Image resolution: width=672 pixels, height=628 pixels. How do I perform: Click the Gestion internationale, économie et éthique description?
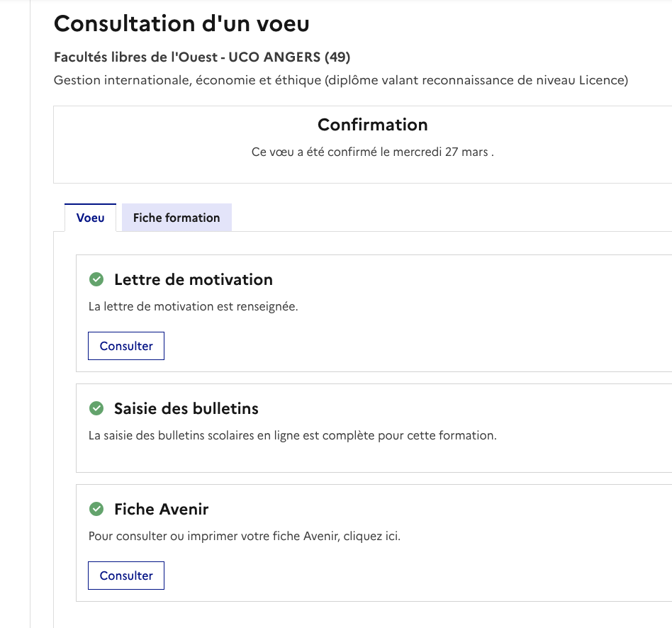341,80
